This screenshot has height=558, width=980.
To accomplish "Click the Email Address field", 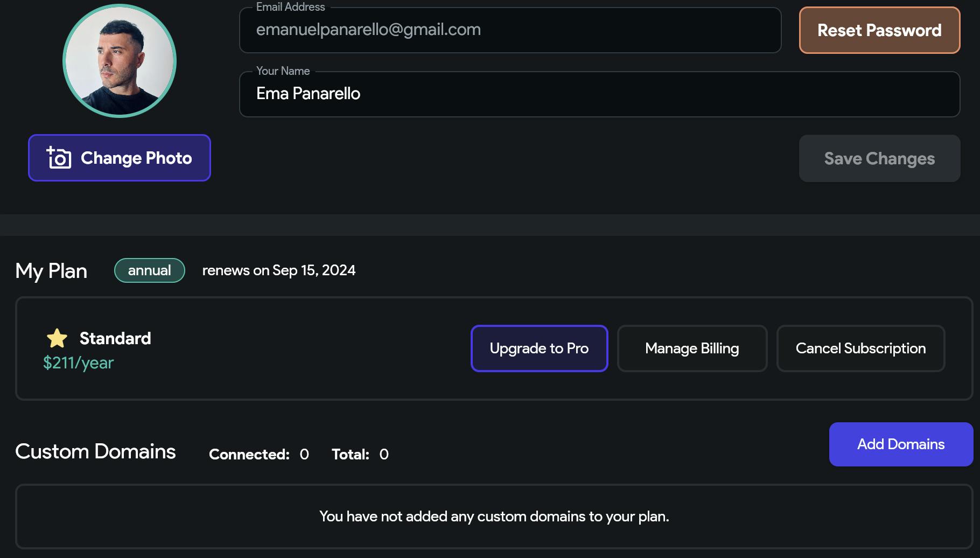I will pos(510,30).
